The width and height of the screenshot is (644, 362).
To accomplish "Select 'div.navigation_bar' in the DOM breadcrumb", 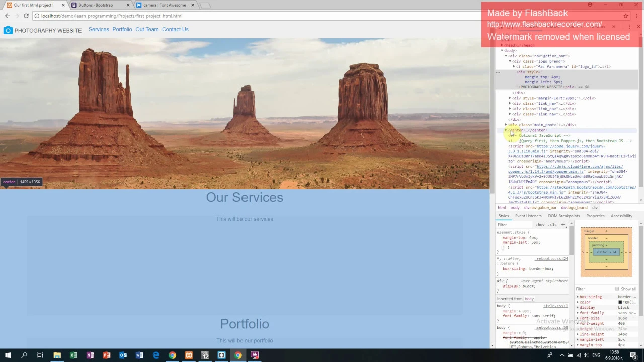I will tap(540, 208).
